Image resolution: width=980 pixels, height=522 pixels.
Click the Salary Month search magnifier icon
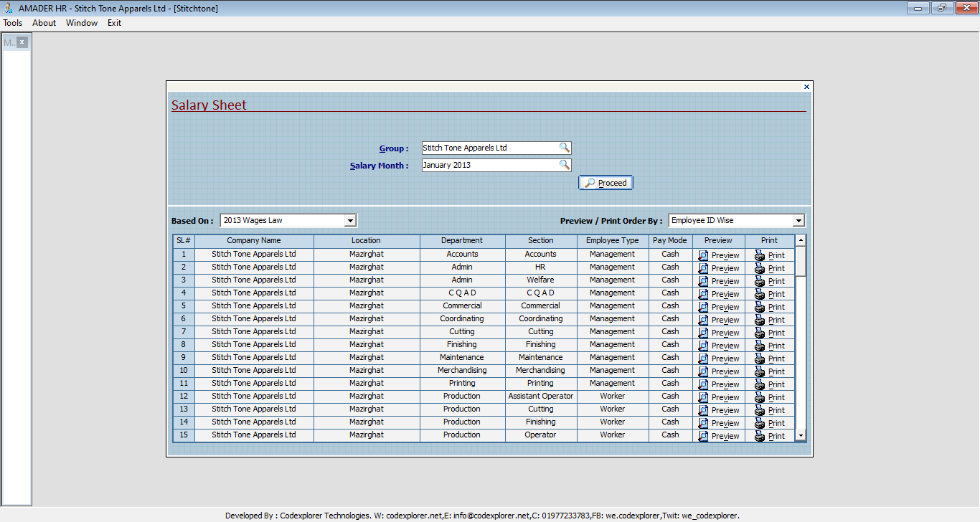[565, 165]
